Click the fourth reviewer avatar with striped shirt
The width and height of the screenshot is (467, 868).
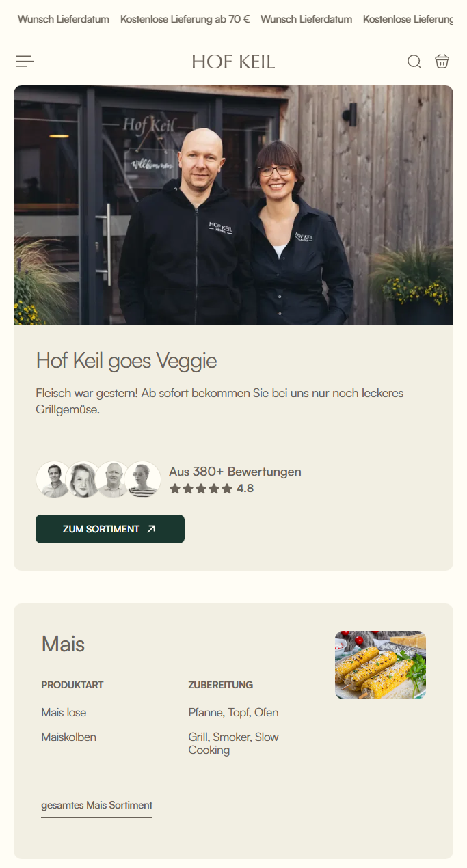pos(143,479)
